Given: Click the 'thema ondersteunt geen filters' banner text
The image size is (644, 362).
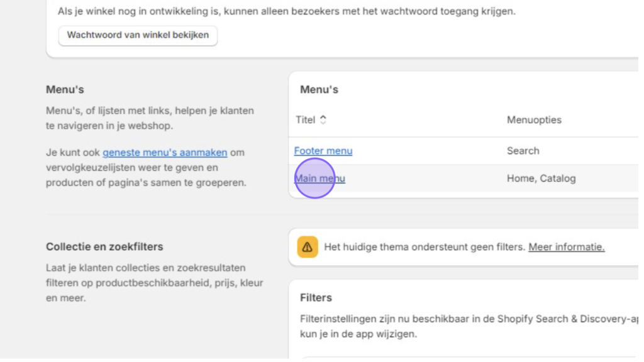Looking at the screenshot, I should (x=424, y=247).
